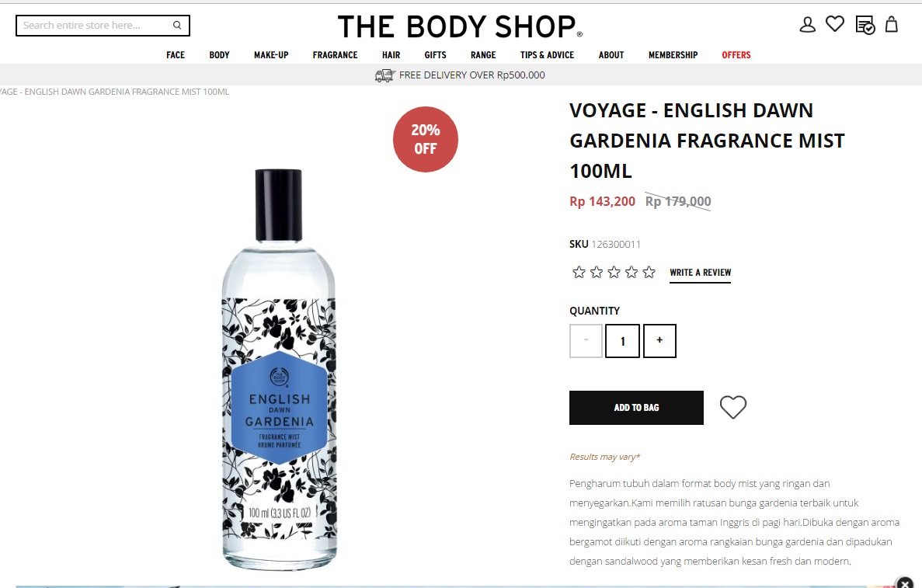Click the free delivery truck icon
Viewport: 922px width, 588px height.
[x=384, y=75]
